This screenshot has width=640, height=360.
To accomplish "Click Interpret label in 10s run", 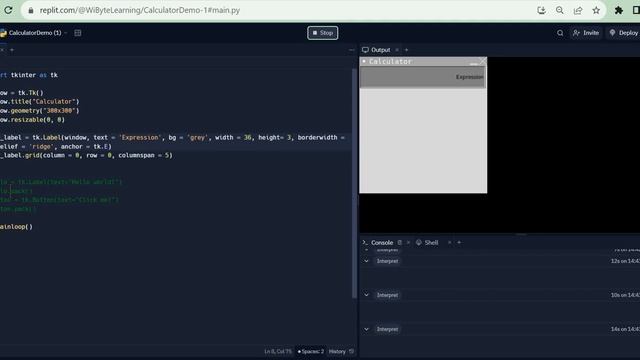I will point(387,295).
